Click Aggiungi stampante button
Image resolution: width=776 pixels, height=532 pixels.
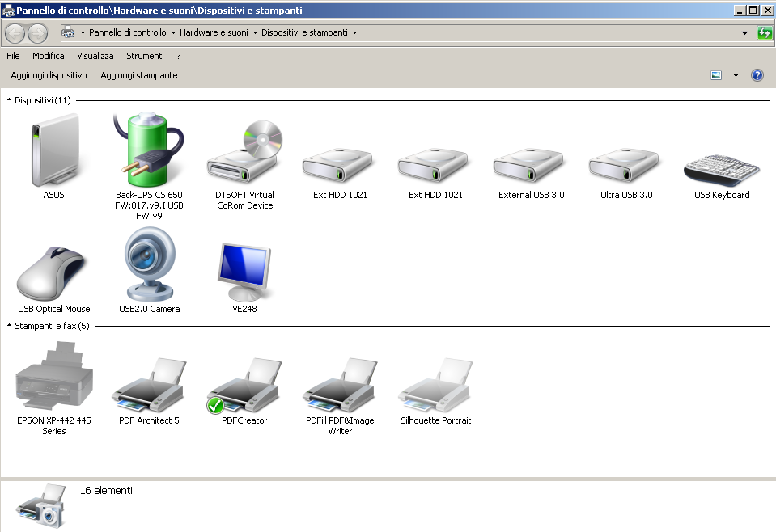click(x=139, y=75)
